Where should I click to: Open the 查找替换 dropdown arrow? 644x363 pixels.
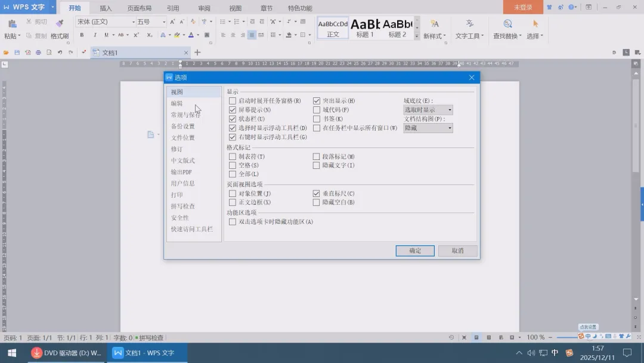coord(521,36)
